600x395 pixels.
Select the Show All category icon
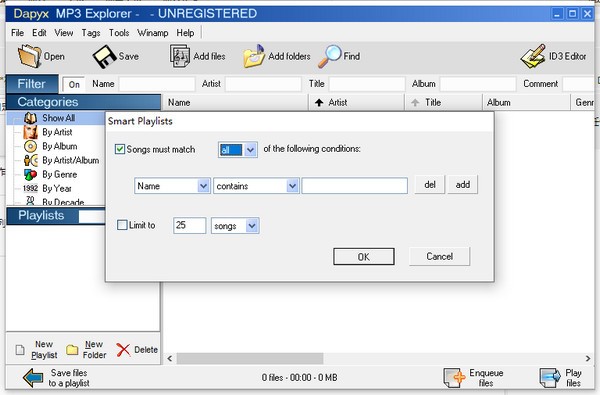(x=30, y=118)
